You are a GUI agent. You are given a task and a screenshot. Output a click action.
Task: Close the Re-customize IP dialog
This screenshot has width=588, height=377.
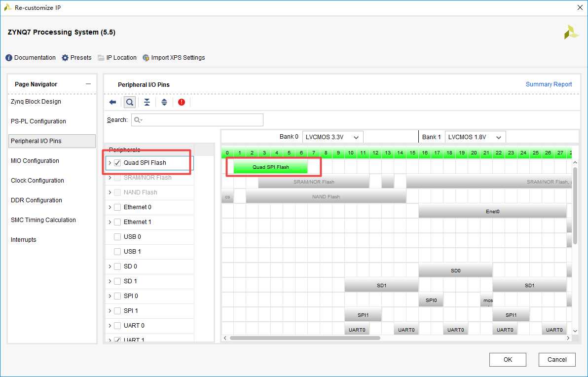[x=580, y=7]
